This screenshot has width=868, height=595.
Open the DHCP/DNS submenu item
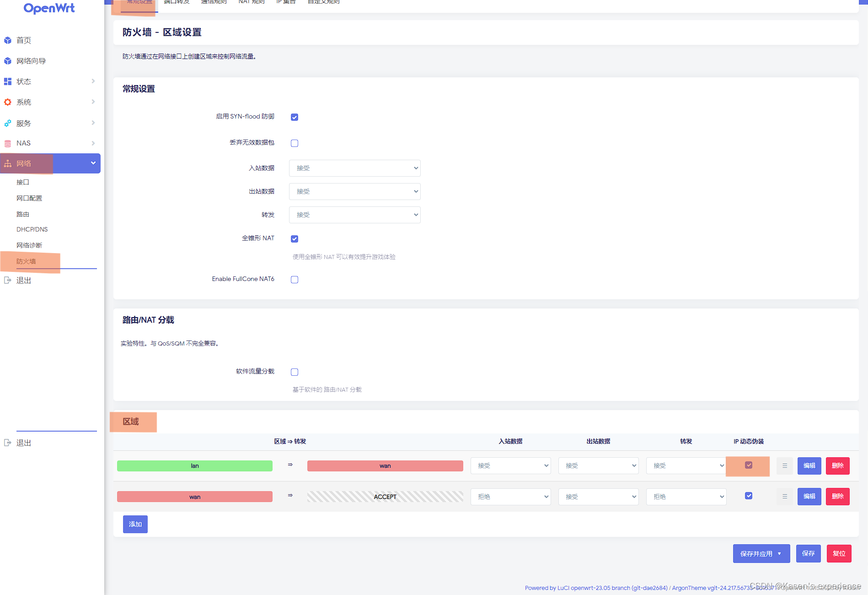click(32, 229)
